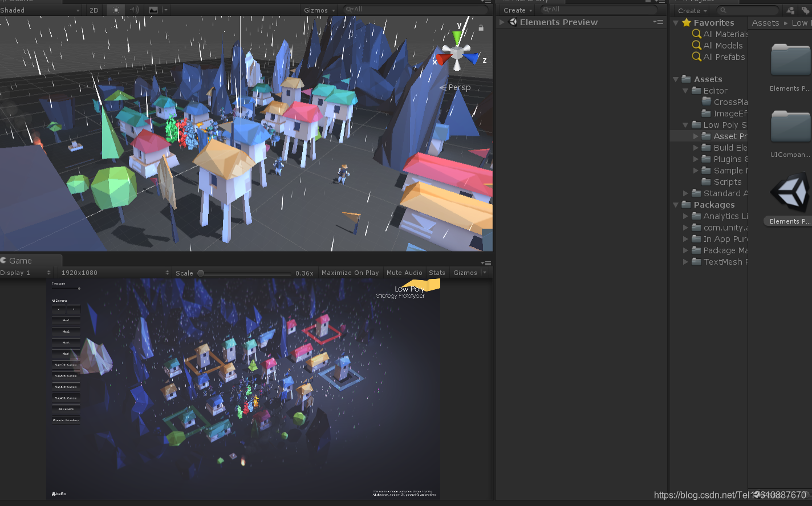Expand Elements Preview scene in Hierarchy
The width and height of the screenshot is (812, 506).
pos(502,22)
